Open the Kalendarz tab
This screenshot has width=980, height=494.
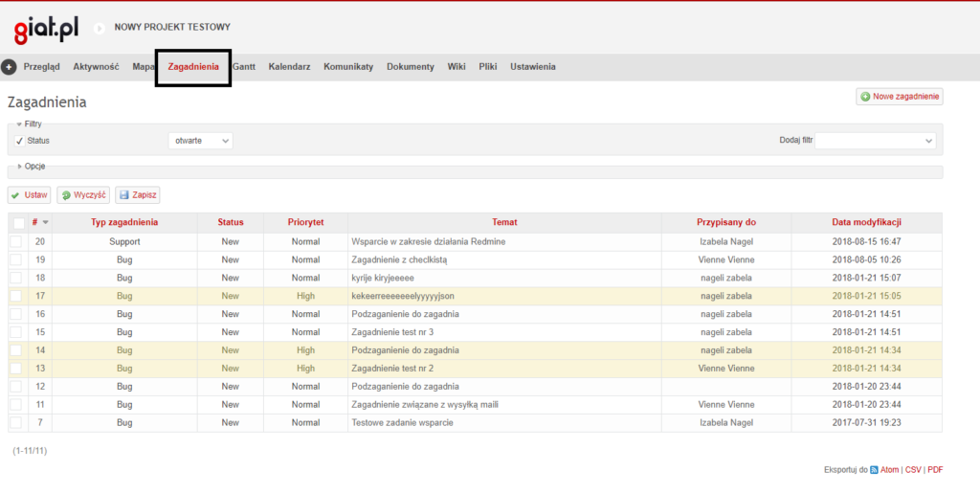point(289,67)
